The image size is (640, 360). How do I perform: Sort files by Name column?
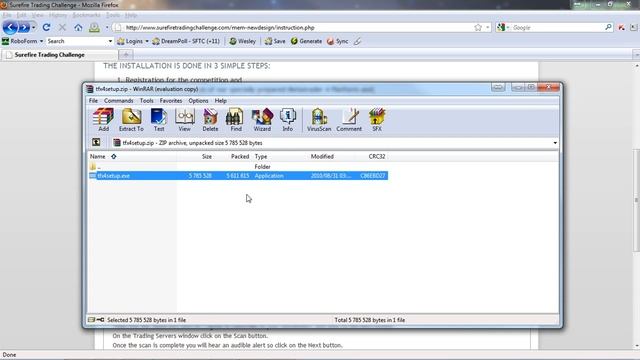point(133,156)
